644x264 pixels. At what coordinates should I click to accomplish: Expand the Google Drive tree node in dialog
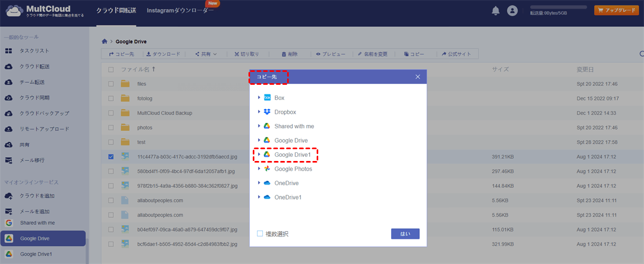pyautogui.click(x=259, y=140)
